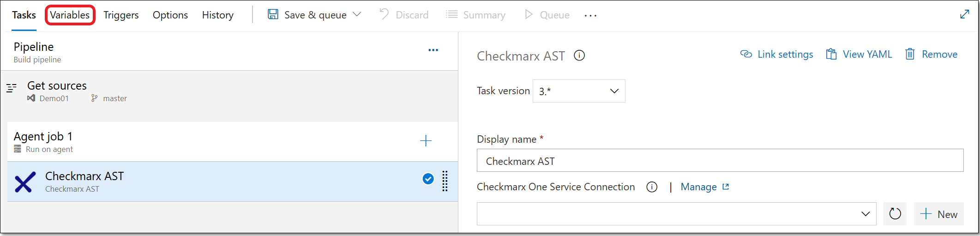Open the Variables tab
The image size is (980, 236).
click(x=70, y=15)
